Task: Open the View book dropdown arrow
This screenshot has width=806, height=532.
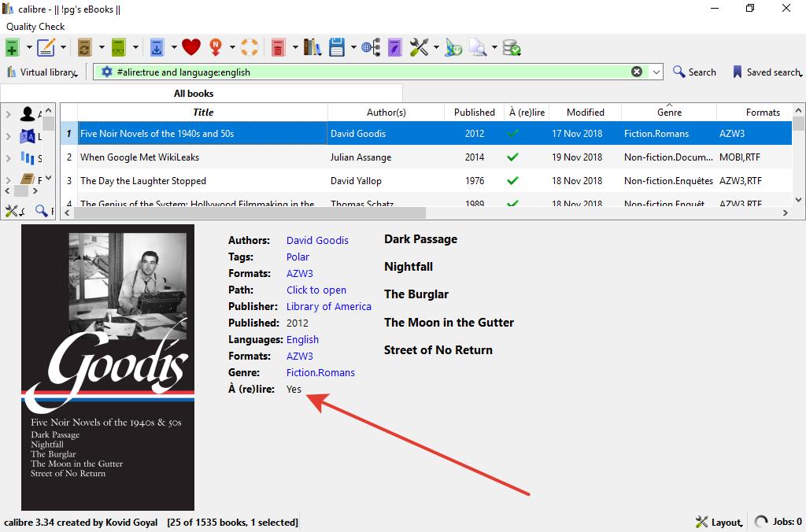Action: 135,48
